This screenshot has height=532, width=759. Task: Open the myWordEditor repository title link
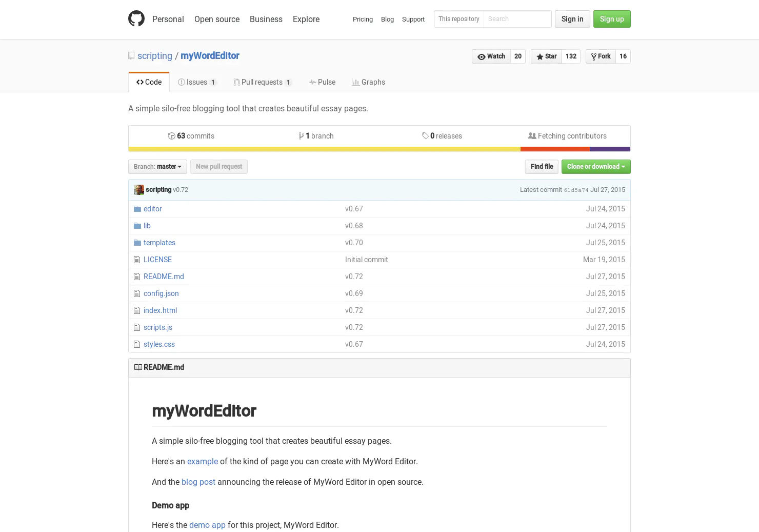point(210,56)
